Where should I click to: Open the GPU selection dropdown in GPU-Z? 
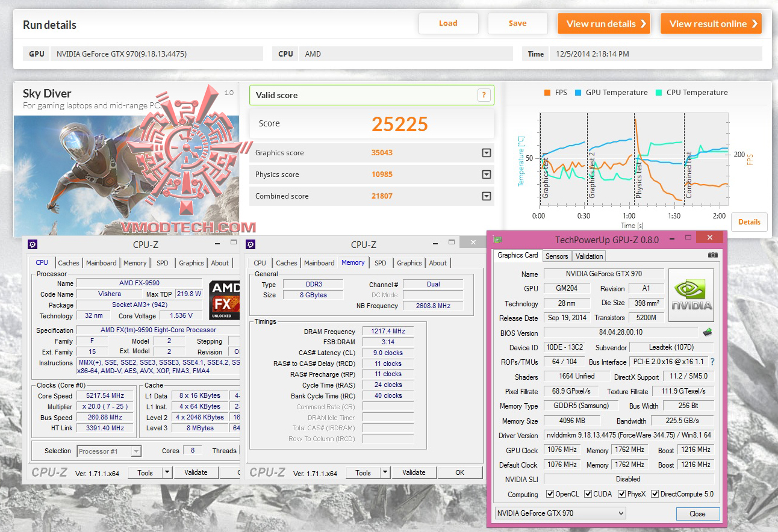[x=560, y=513]
